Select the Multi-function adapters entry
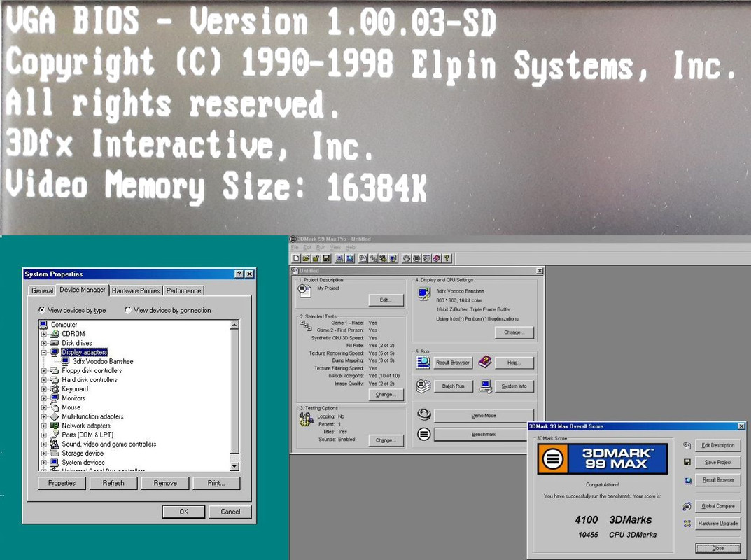 pyautogui.click(x=92, y=416)
